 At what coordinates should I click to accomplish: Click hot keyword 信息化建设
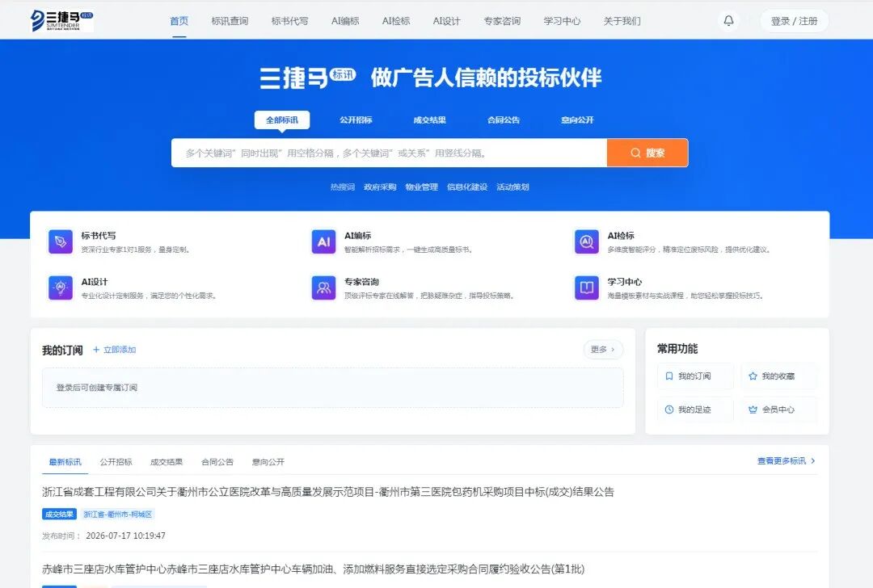[467, 187]
